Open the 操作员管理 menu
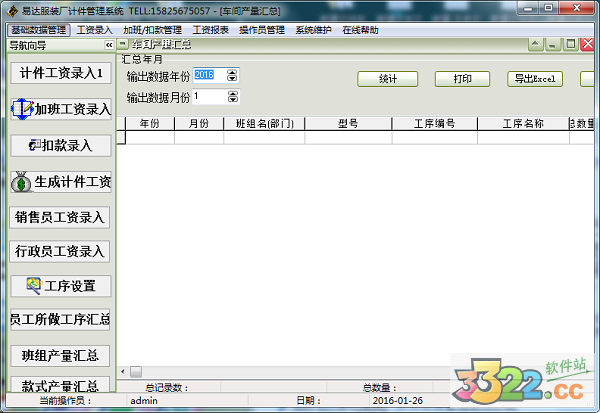 point(262,30)
